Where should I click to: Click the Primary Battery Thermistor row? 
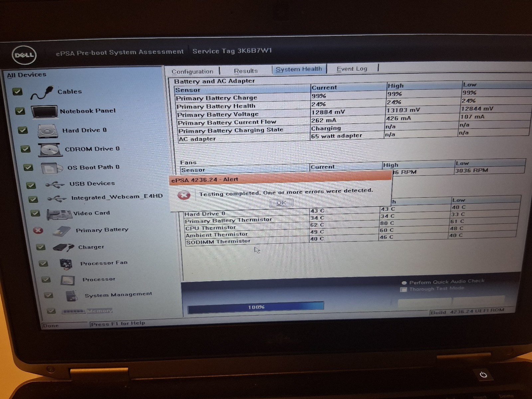351,218
